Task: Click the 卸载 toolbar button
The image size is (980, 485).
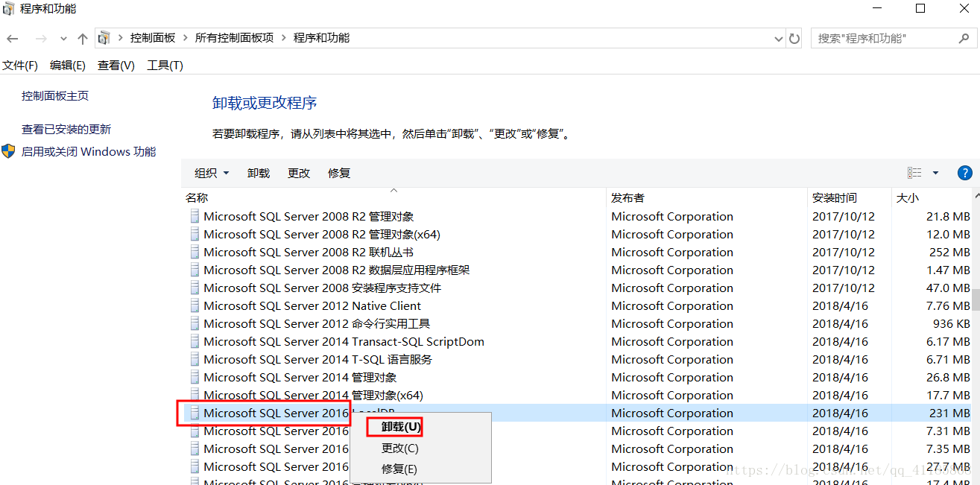Action: (x=259, y=173)
